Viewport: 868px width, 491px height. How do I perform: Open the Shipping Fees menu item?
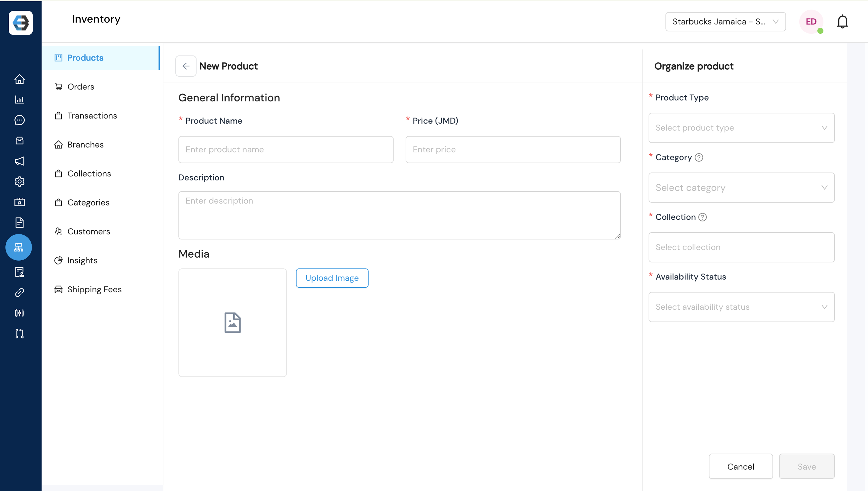101,290
